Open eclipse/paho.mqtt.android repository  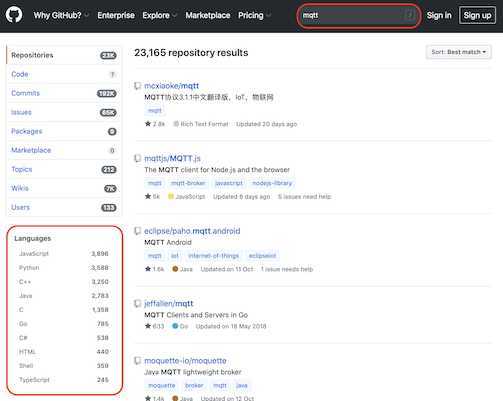point(192,231)
